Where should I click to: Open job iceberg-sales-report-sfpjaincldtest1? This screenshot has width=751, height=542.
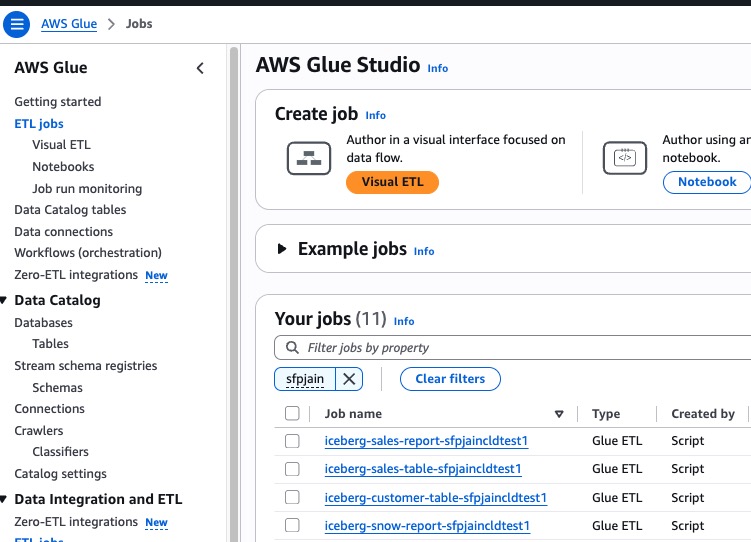coord(426,441)
